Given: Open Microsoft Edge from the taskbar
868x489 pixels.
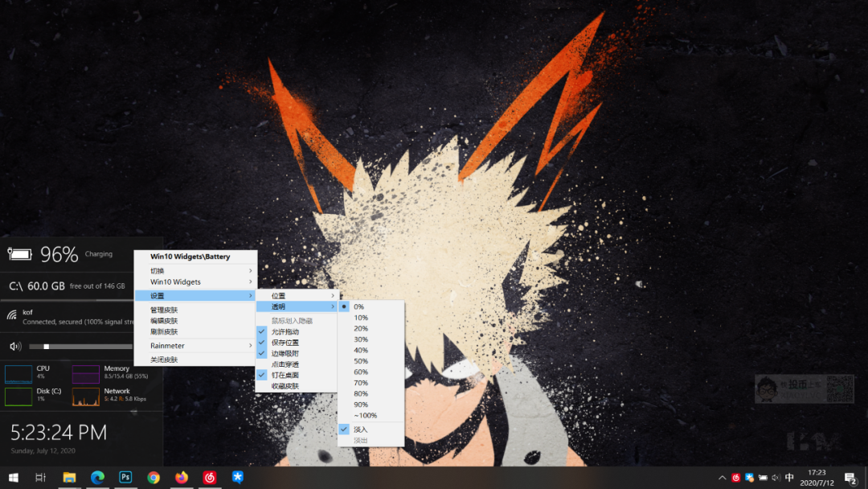Looking at the screenshot, I should click(96, 477).
